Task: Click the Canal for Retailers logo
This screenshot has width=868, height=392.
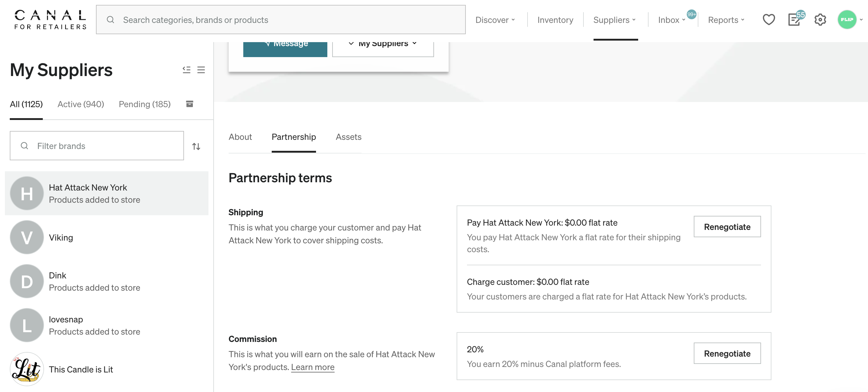Action: (50, 20)
